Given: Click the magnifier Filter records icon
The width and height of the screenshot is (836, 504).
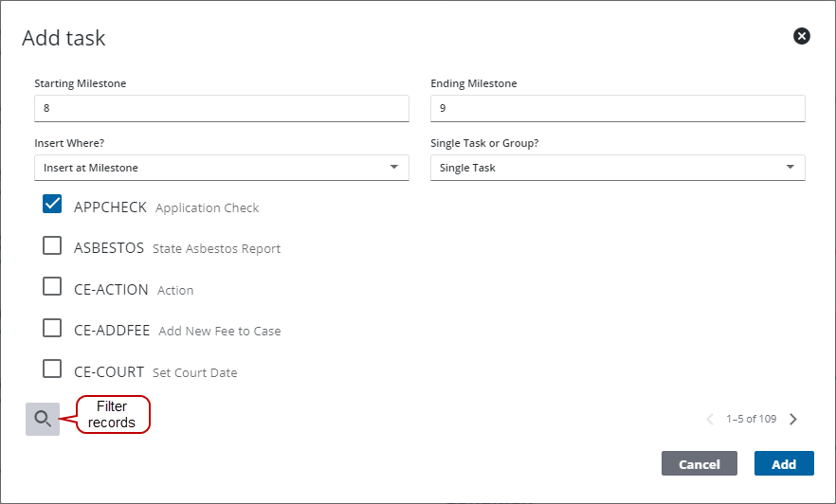Looking at the screenshot, I should (x=43, y=419).
